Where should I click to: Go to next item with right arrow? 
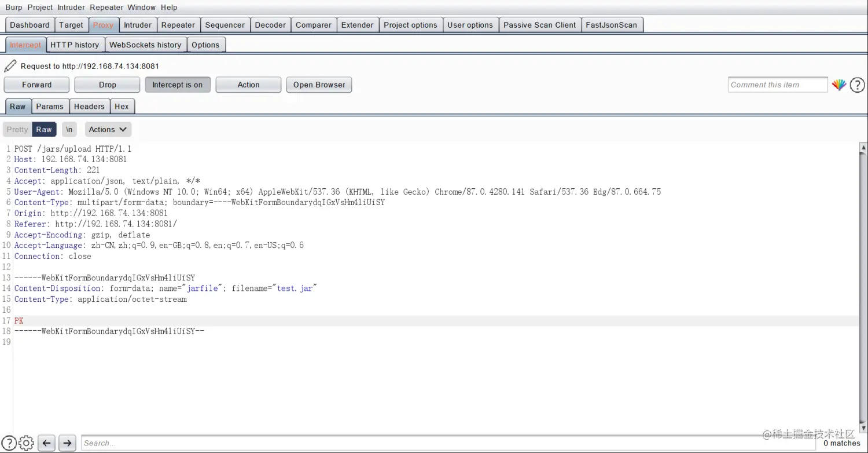coord(67,443)
